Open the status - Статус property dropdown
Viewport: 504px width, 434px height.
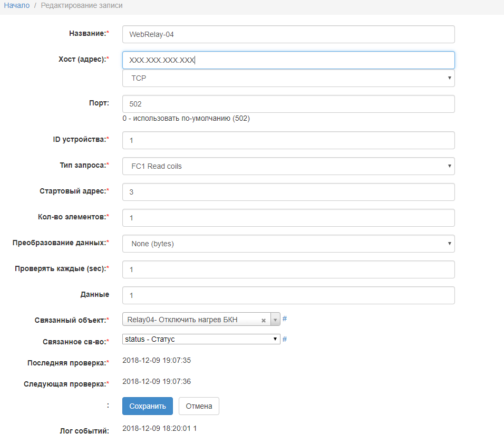[x=201, y=339]
